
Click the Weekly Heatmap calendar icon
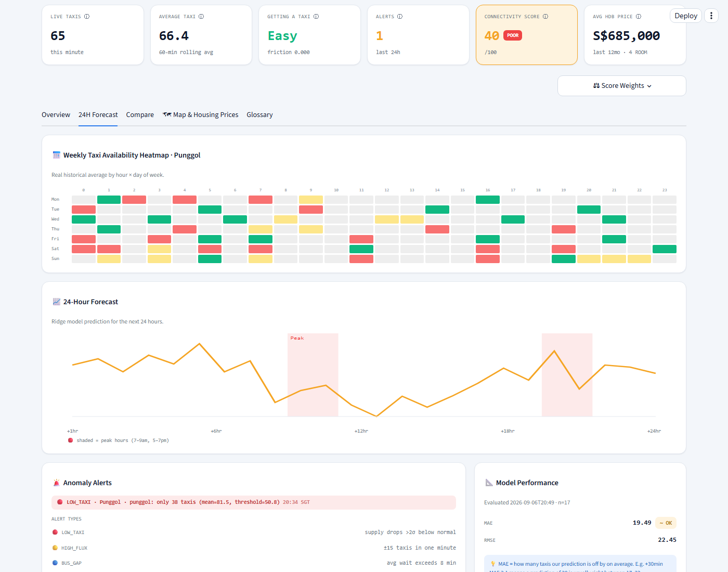57,155
